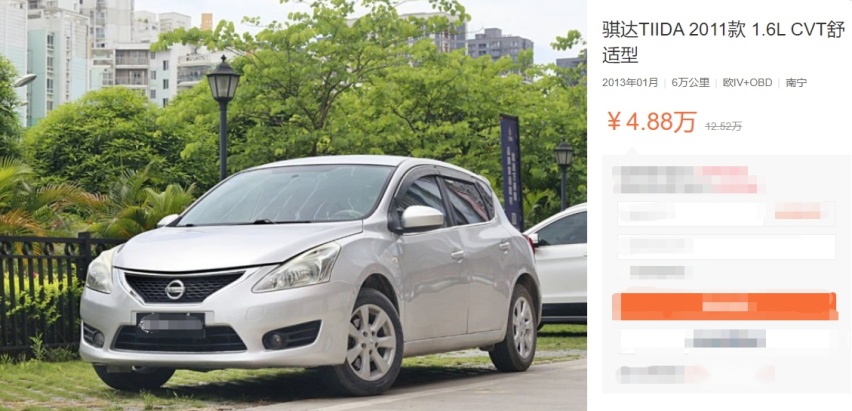The image size is (852, 411).
Task: Focus the second wide white input field
Action: point(726,247)
